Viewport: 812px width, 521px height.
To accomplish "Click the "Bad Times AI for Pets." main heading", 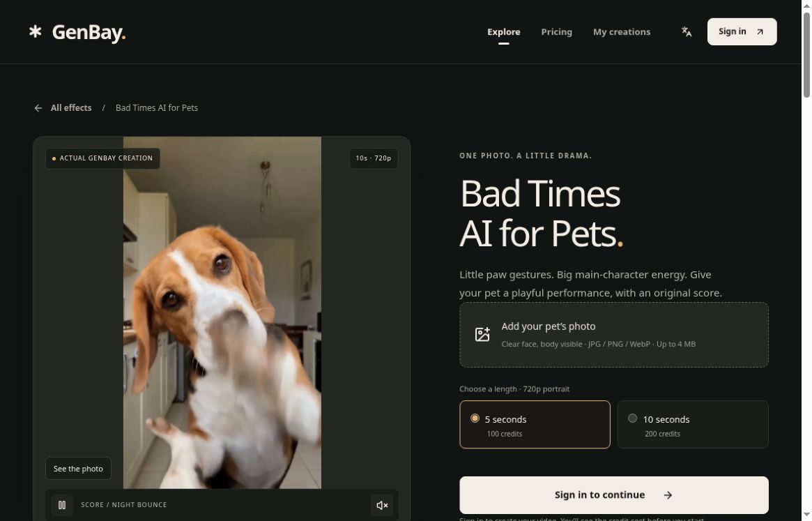I will click(541, 213).
